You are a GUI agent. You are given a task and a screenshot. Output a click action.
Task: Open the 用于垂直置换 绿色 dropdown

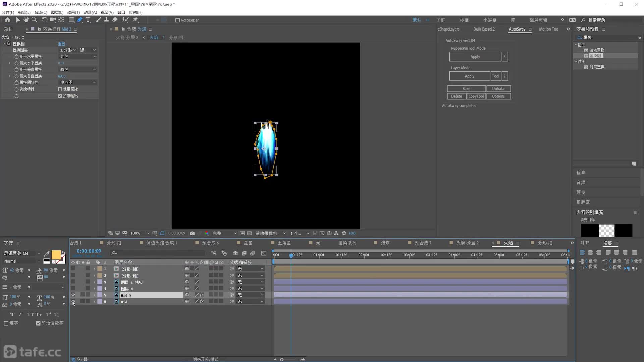[x=78, y=69]
